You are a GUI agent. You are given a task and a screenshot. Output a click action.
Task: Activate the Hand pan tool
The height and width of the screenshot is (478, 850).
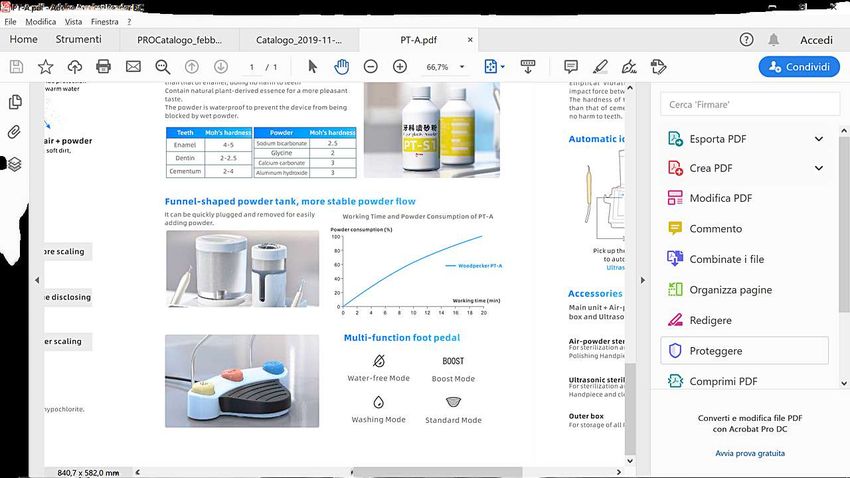point(342,67)
